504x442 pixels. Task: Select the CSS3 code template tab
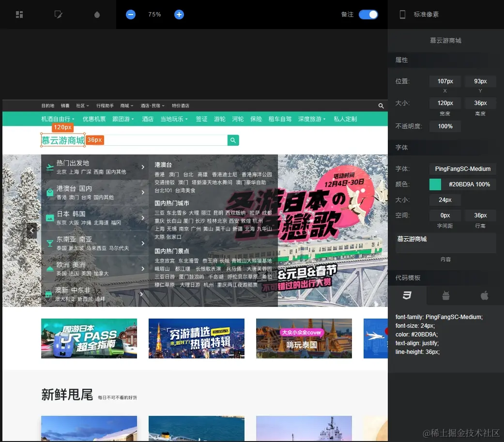[407, 295]
